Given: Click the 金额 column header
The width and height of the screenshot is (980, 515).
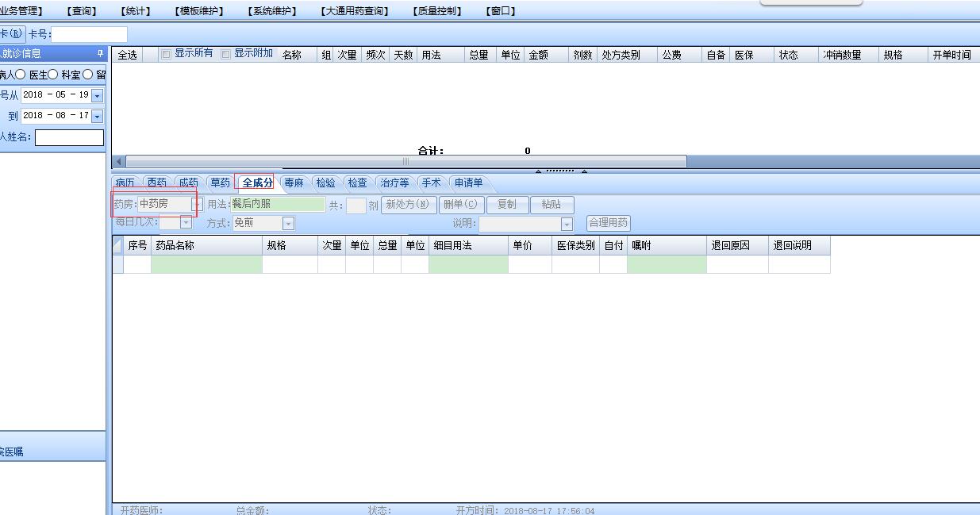Looking at the screenshot, I should 546,55.
